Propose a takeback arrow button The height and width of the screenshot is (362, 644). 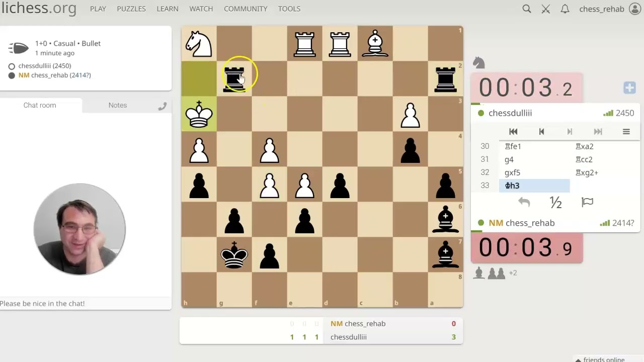(x=524, y=202)
